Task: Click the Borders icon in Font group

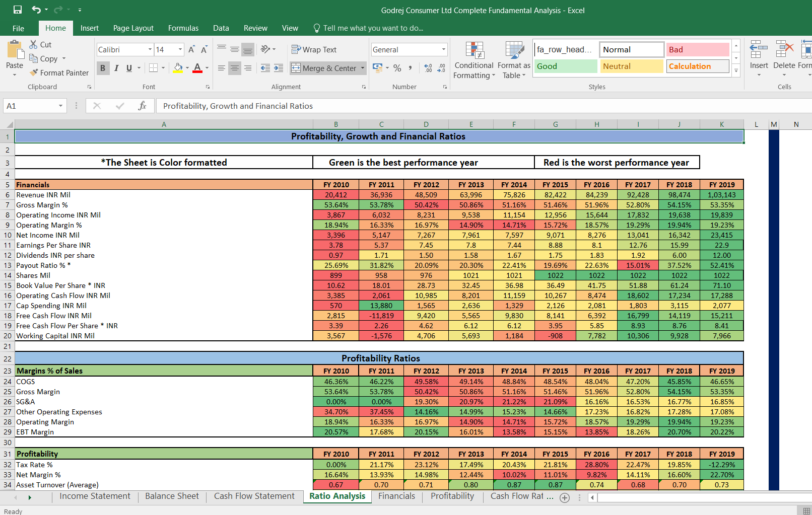Action: point(154,67)
